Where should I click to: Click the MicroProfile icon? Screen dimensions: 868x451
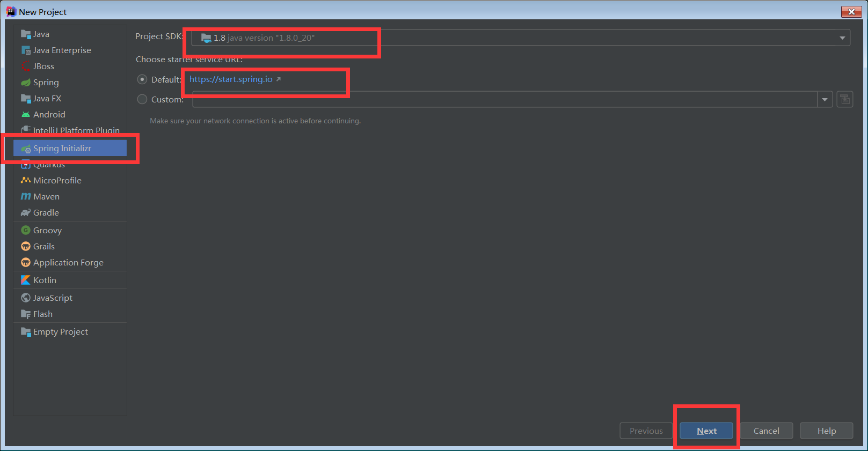pos(26,181)
